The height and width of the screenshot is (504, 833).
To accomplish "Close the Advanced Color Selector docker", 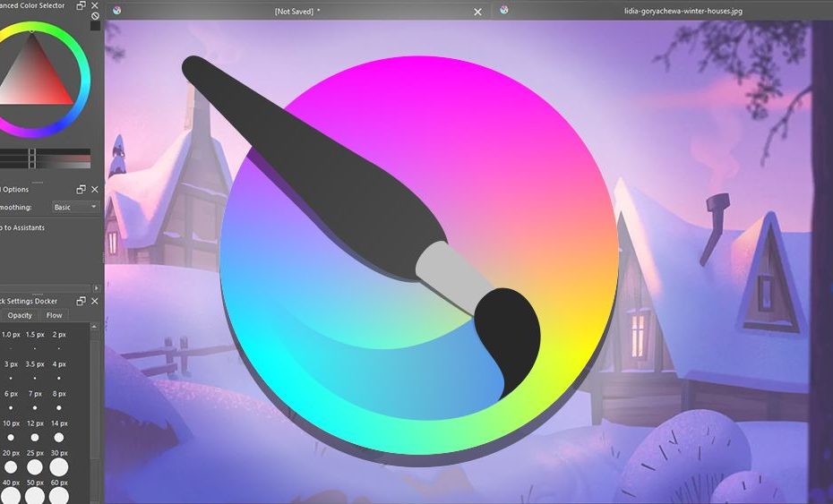I will [x=95, y=5].
